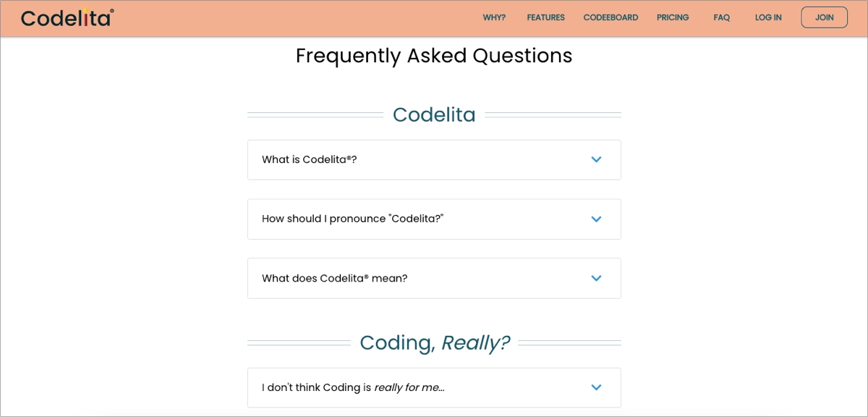The image size is (868, 417).
Task: Open the FEATURES page
Action: coord(545,17)
